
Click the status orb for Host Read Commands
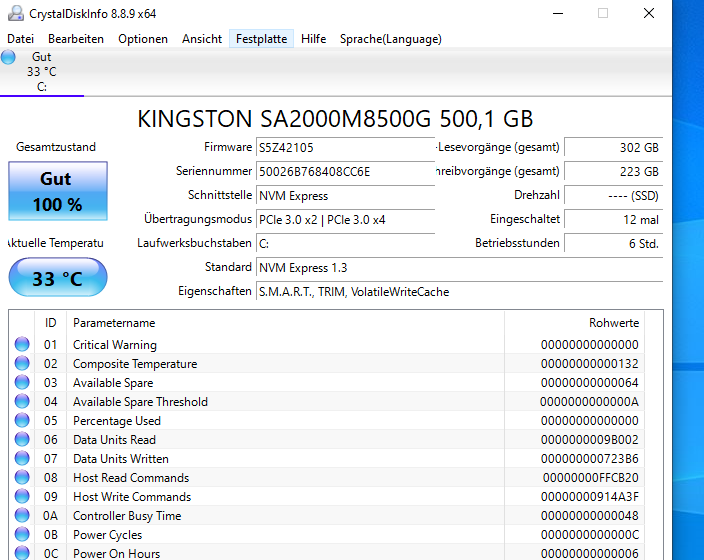pyautogui.click(x=22, y=477)
